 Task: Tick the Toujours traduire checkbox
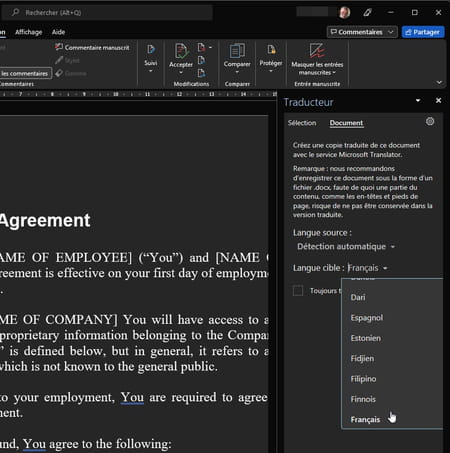click(x=298, y=290)
